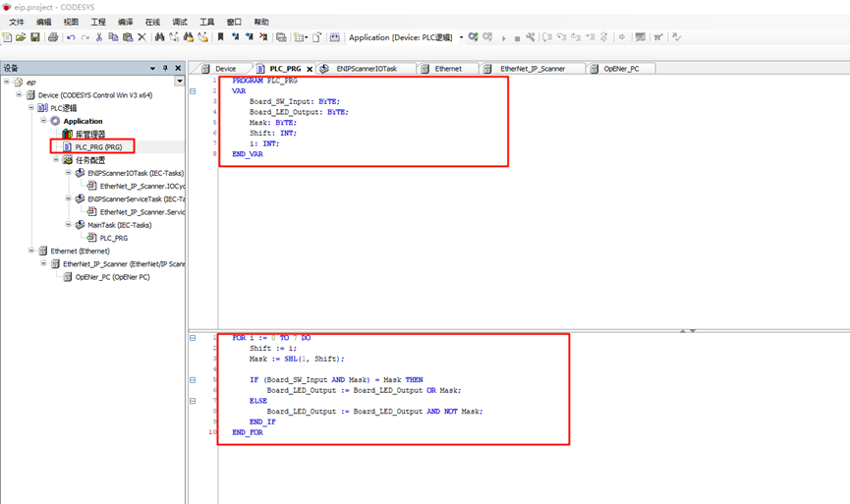The width and height of the screenshot is (850, 504).
Task: Click the Cut scissors icon
Action: point(98,37)
